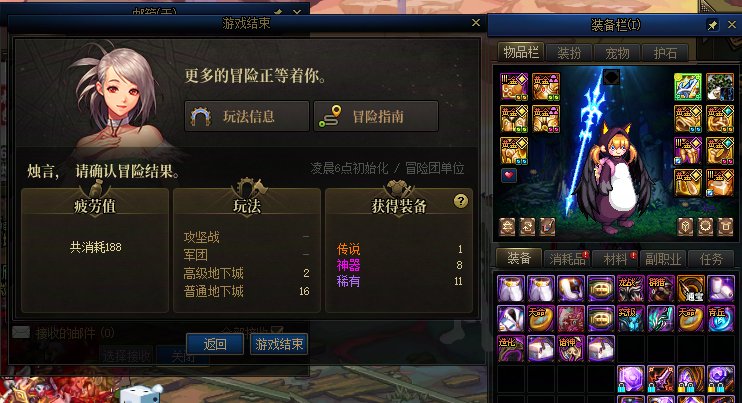Select the 青丘 item in the inventory
The height and width of the screenshot is (403, 742).
[x=720, y=318]
